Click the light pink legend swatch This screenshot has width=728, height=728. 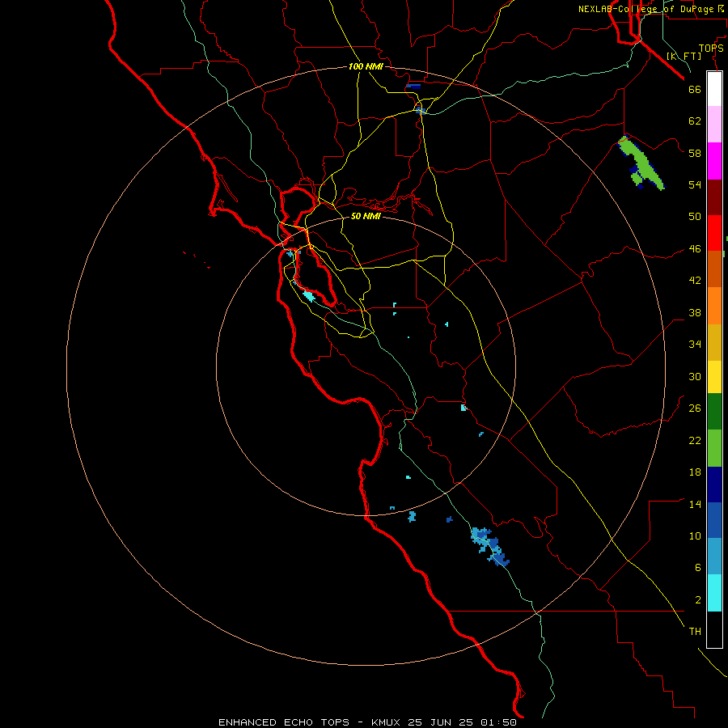714,124
